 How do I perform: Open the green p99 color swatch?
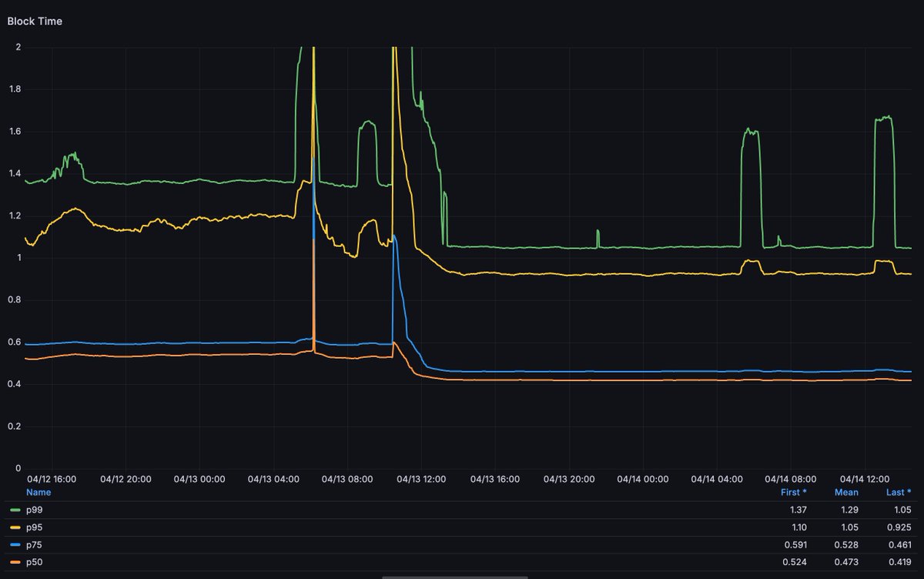[15, 510]
